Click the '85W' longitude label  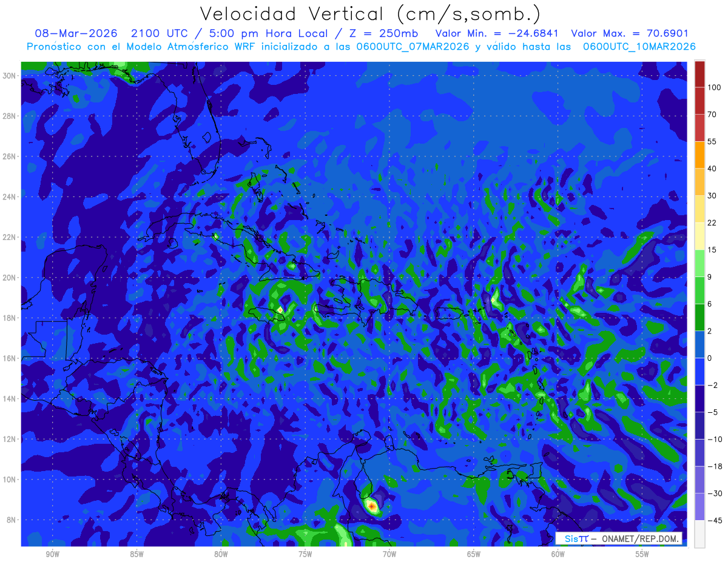click(136, 555)
